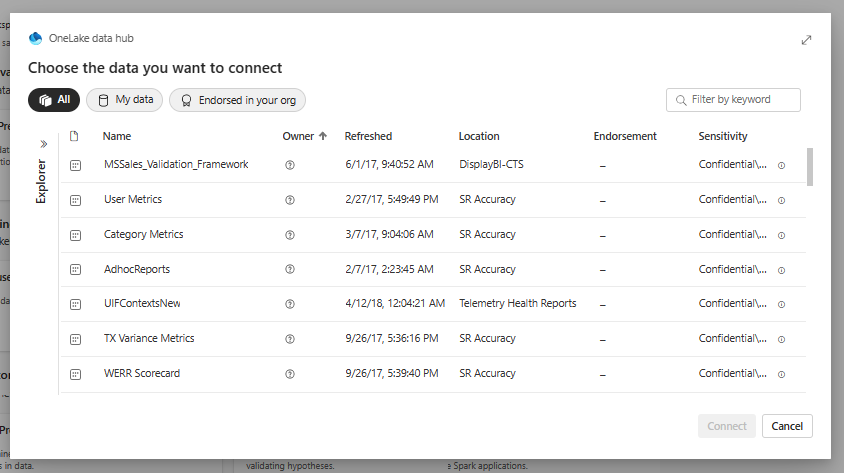Sort by the Refreshed column header
This screenshot has width=844, height=473.
click(368, 136)
